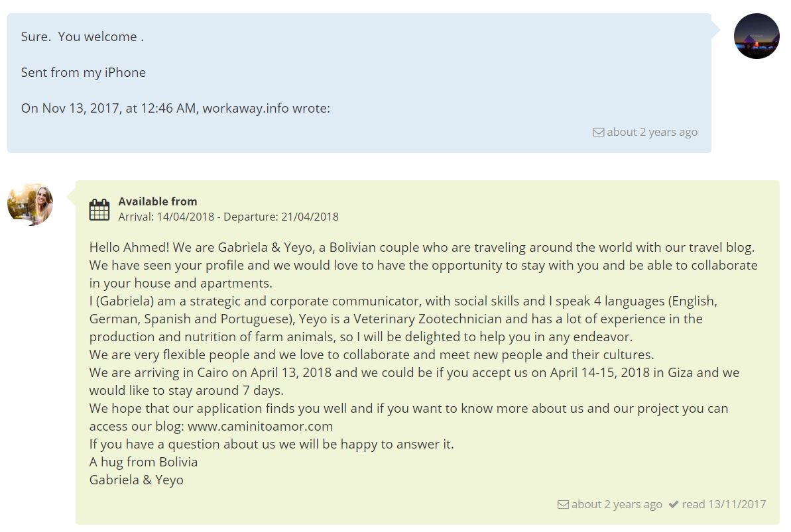Click the 'Hello Ahmed!' greeting line
The height and width of the screenshot is (532, 791).
[422, 248]
